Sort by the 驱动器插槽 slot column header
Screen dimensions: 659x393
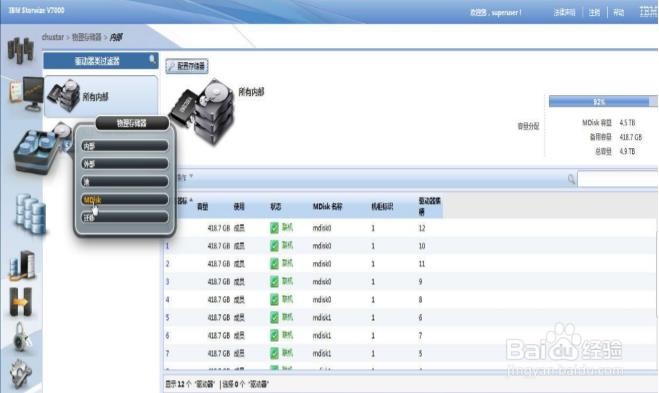[430, 206]
